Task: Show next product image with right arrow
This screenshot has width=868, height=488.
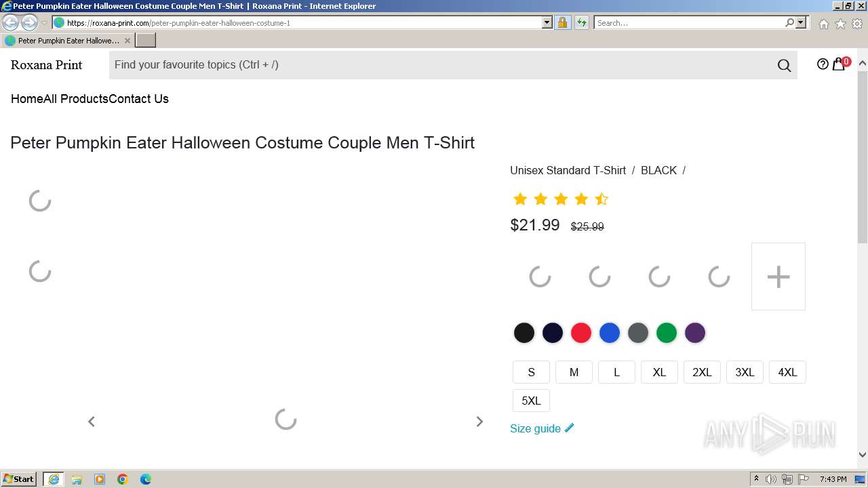Action: pyautogui.click(x=479, y=422)
